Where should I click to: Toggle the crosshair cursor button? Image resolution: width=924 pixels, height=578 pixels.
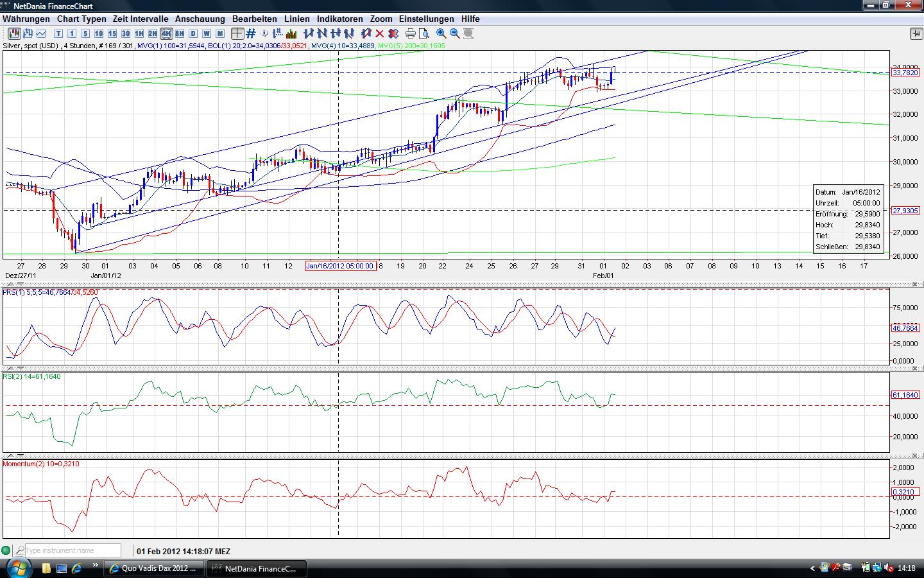237,33
